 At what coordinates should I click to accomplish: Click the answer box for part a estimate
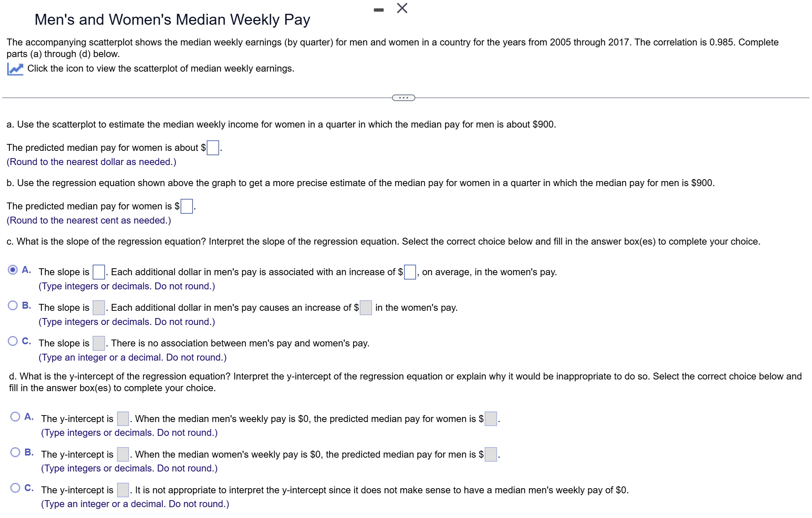[x=213, y=148]
